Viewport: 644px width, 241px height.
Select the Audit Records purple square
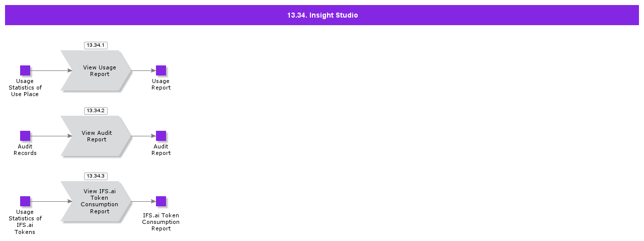[25, 136]
